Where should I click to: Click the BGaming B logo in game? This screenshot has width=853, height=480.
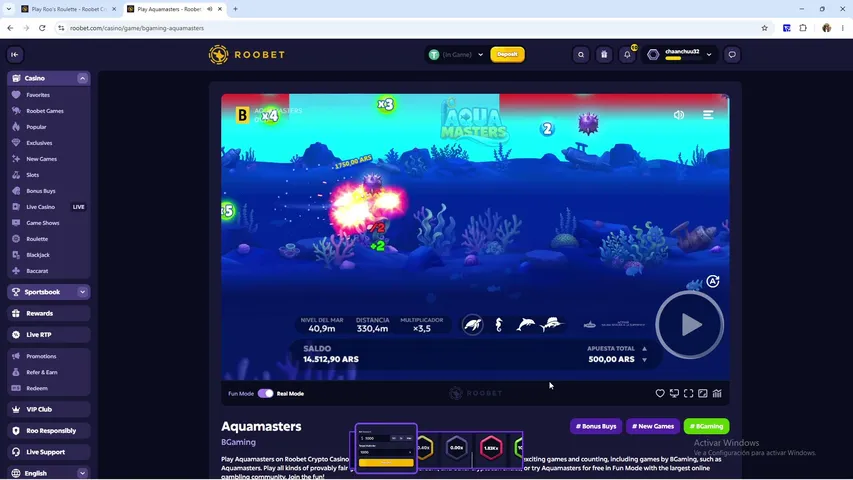[x=242, y=115]
